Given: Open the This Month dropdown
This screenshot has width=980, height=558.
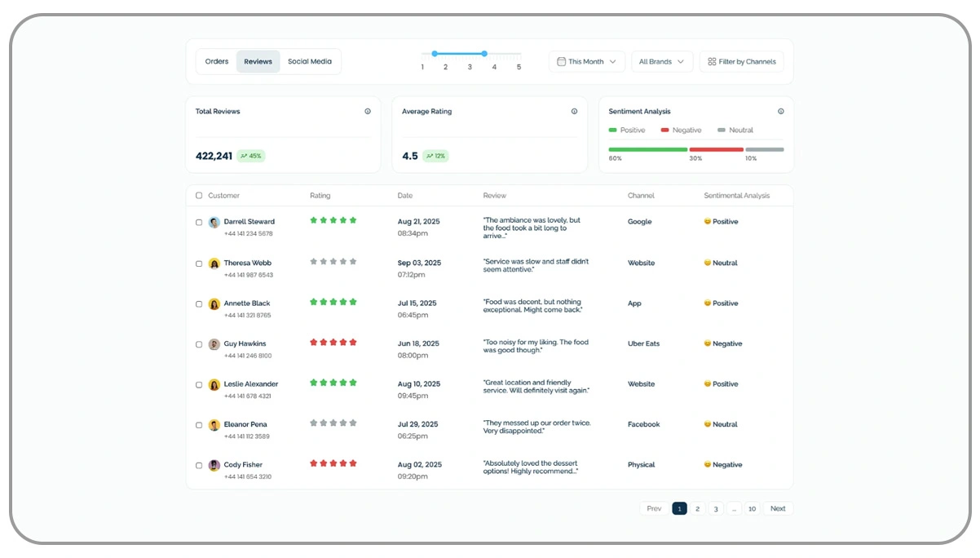Looking at the screenshot, I should (587, 61).
